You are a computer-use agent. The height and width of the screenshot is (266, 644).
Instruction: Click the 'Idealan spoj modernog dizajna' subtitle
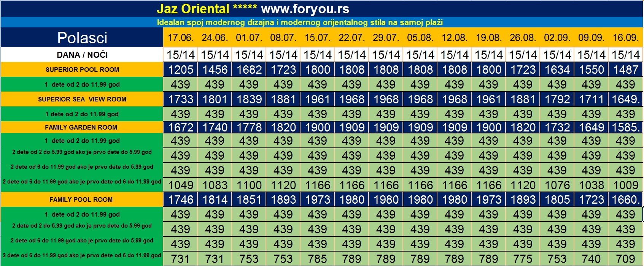click(300, 22)
